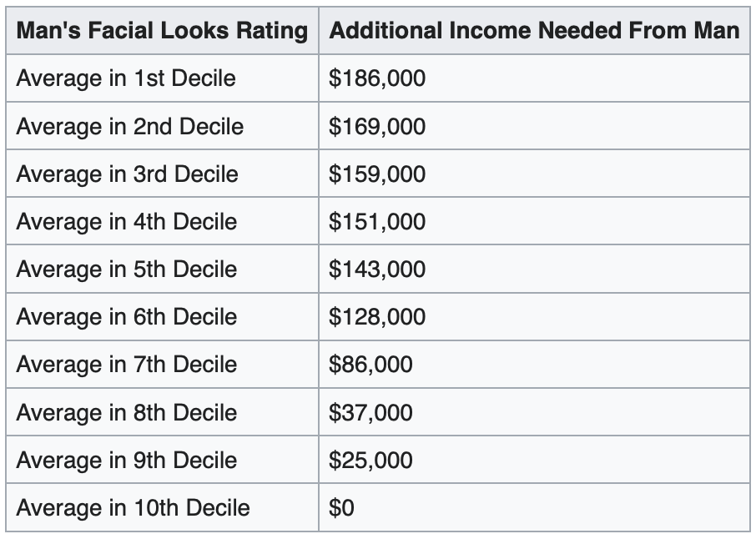This screenshot has width=756, height=539.
Task: Click the $0 cell in 10th Decile row
Action: pyautogui.click(x=342, y=508)
